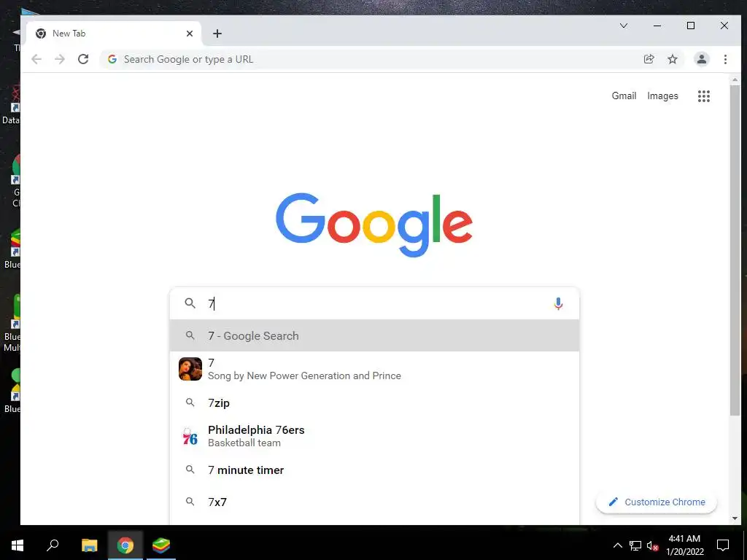This screenshot has width=747, height=560.
Task: Open the notification center icon
Action: click(723, 545)
